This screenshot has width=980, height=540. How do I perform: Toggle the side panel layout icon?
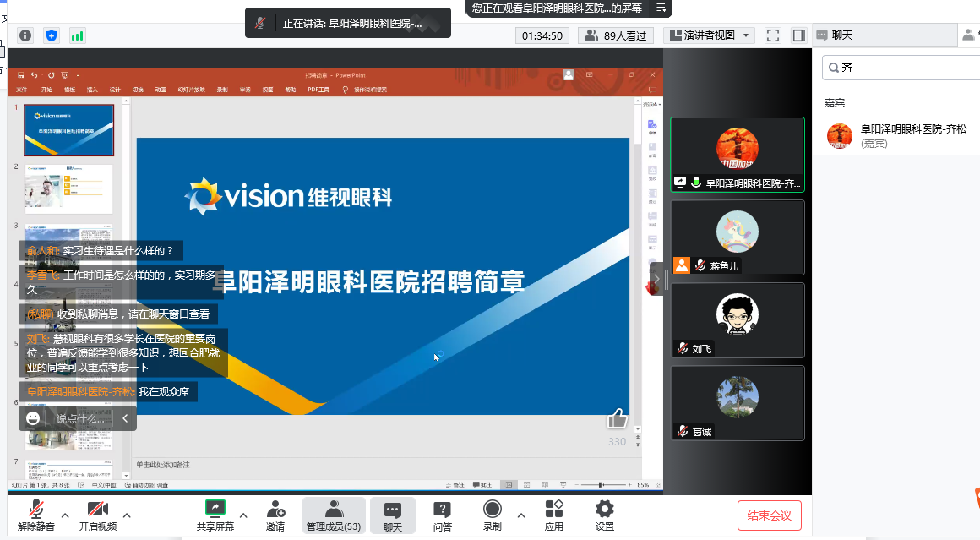tap(798, 35)
